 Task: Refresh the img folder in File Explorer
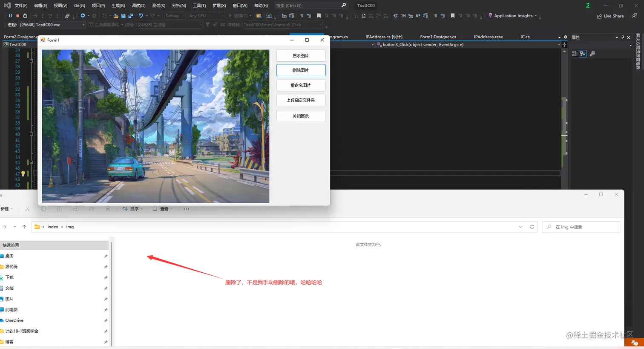[x=532, y=227]
